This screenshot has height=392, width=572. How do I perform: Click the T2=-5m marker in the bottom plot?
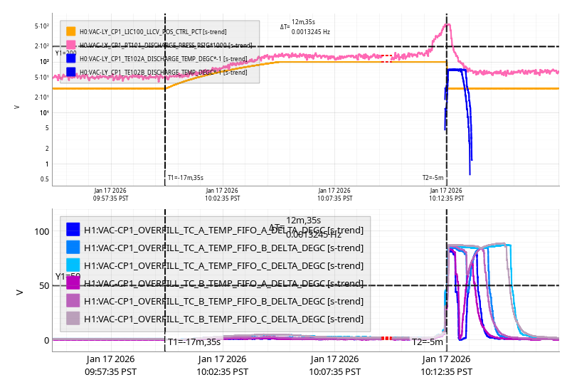[428, 342]
